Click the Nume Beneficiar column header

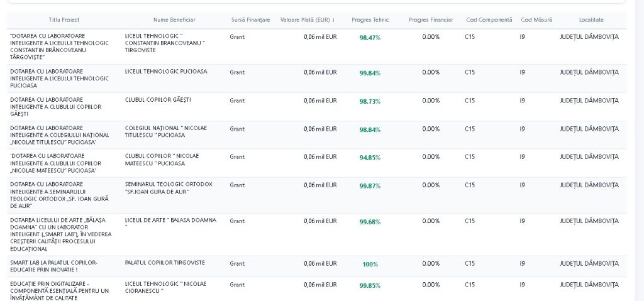click(x=174, y=19)
